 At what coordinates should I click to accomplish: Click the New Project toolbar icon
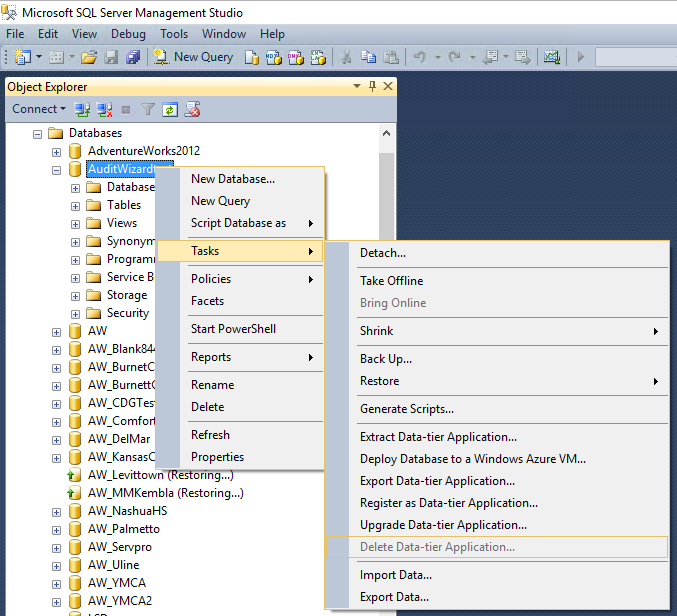(22, 57)
